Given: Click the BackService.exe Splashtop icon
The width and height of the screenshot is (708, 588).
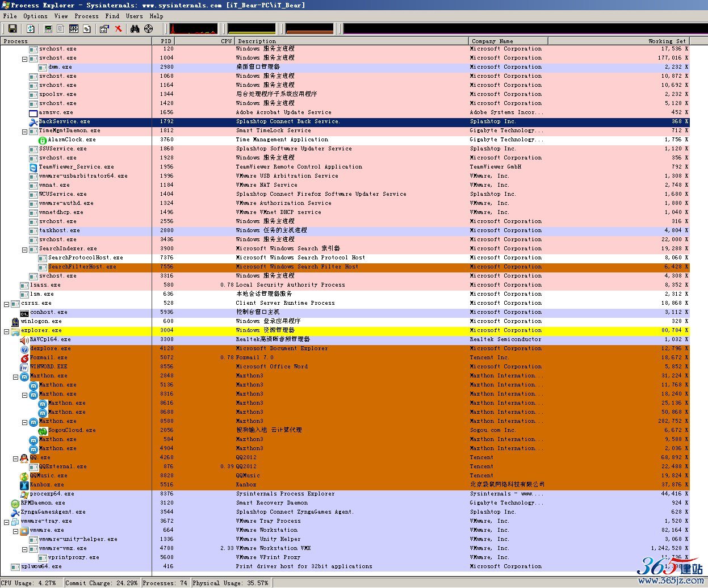Looking at the screenshot, I should click(x=33, y=121).
